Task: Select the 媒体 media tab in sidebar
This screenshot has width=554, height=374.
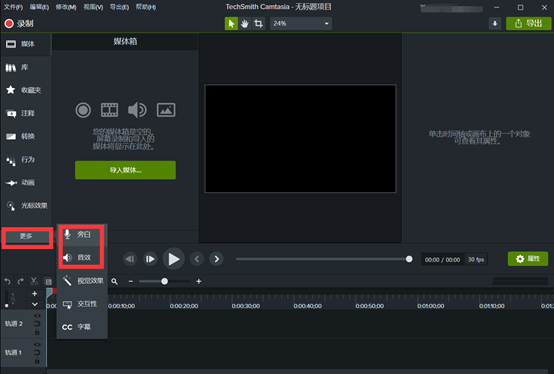Action: (25, 44)
